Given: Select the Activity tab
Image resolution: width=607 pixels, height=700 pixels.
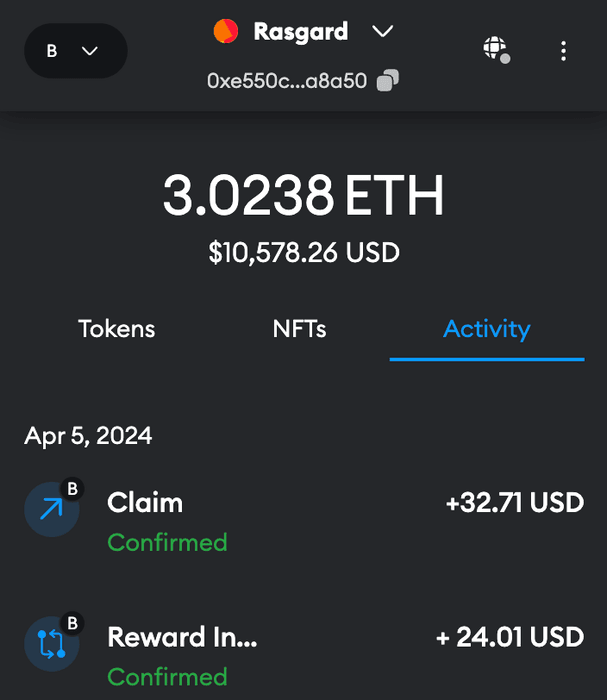Looking at the screenshot, I should [x=486, y=329].
